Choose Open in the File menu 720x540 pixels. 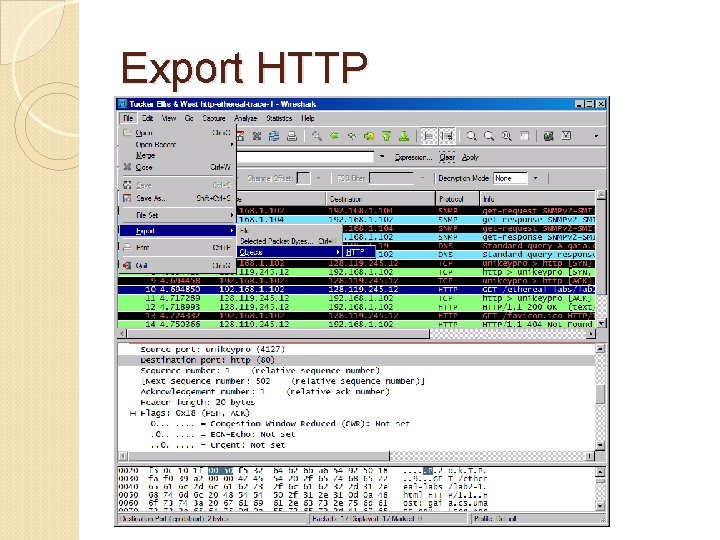pyautogui.click(x=177, y=133)
